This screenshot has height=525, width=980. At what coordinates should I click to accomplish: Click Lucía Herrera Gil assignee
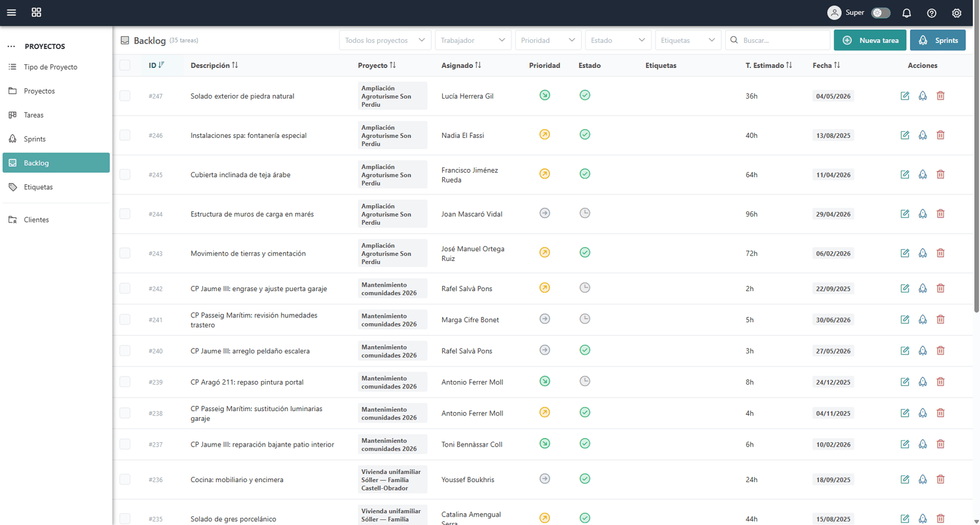click(467, 96)
